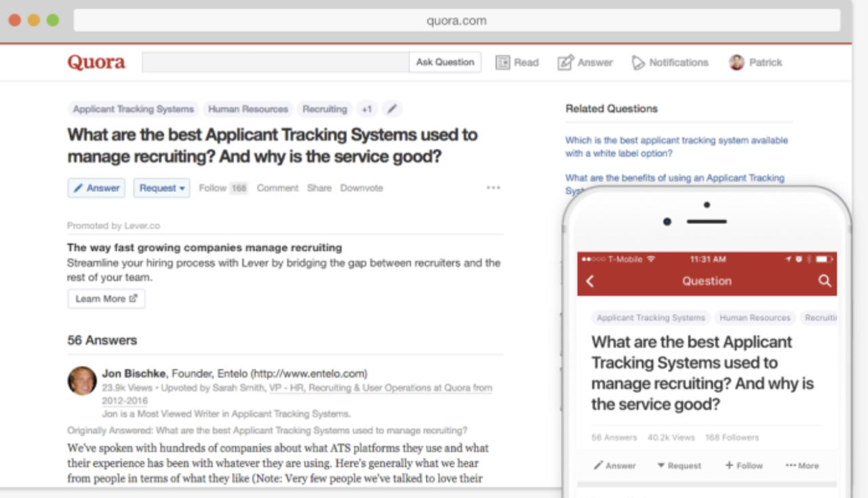Expand the Request dropdown button
This screenshot has height=498, width=868.
pyautogui.click(x=162, y=188)
